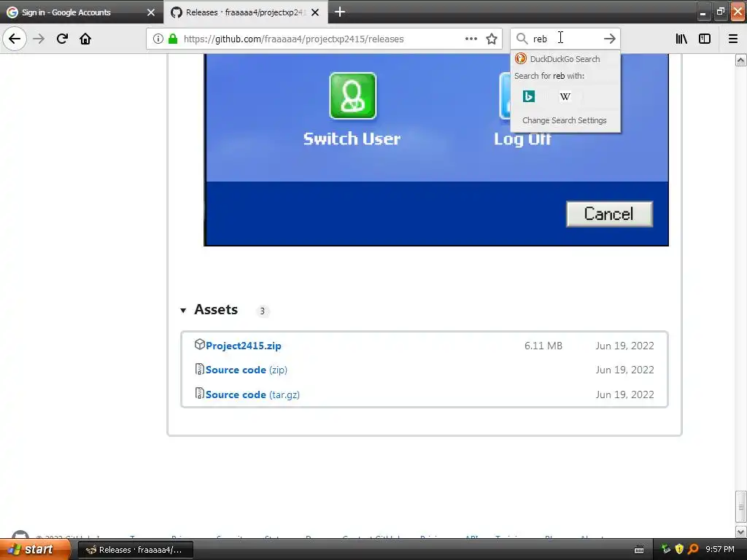Click the Source code (zip) file icon

(x=200, y=369)
